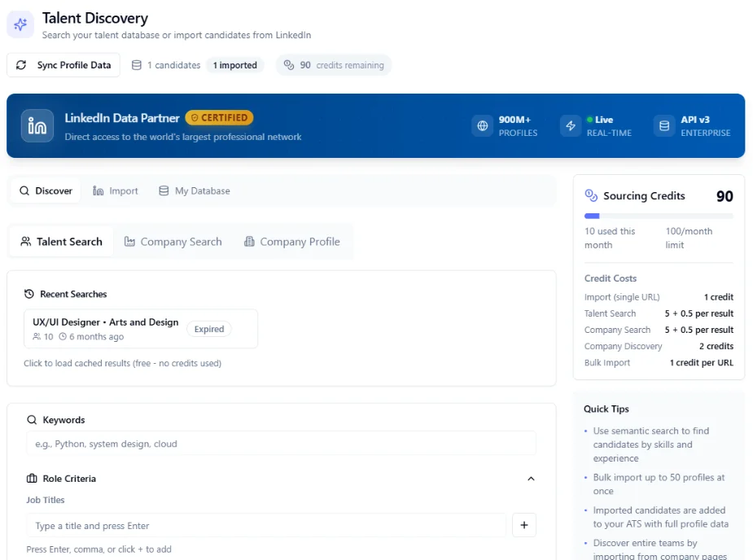Click the people icon beside 10 results

click(x=37, y=337)
